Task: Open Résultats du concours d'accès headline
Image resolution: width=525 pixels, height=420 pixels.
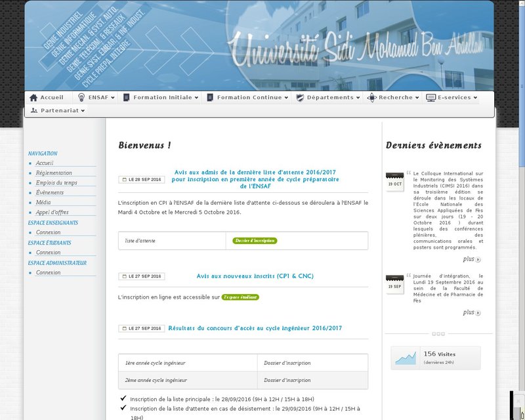Action: (x=255, y=328)
